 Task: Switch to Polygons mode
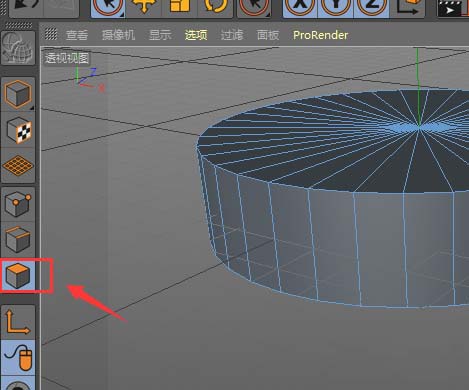(x=18, y=276)
